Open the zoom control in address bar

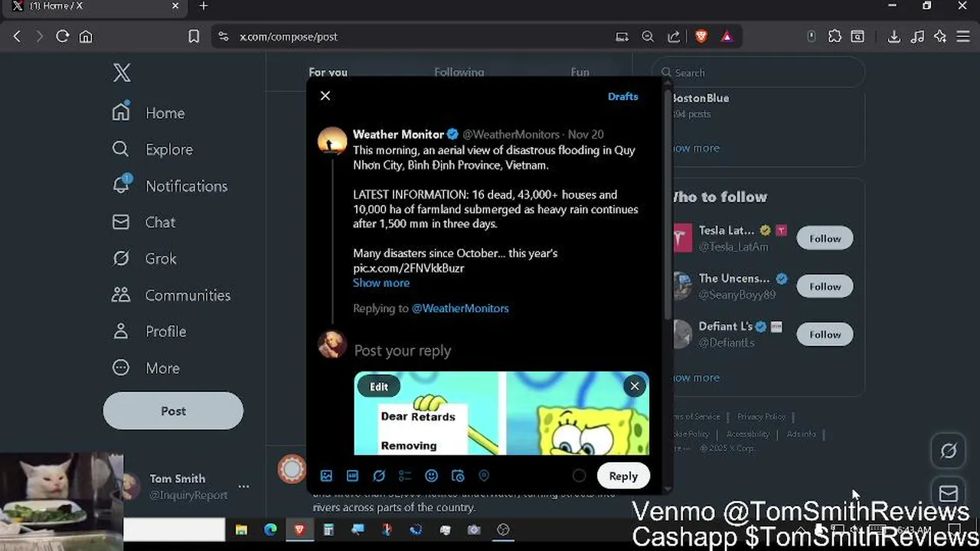pyautogui.click(x=648, y=36)
